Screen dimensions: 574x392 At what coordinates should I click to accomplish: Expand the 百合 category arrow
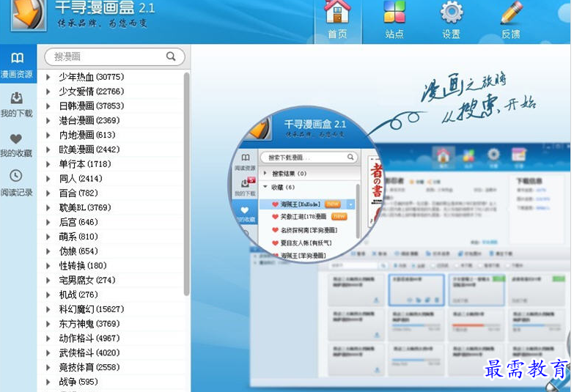coord(48,193)
